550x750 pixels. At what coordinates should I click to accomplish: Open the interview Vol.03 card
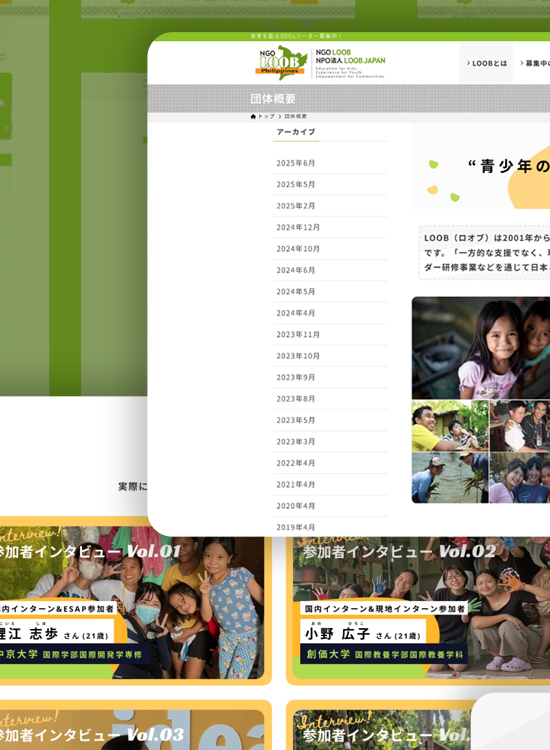132,725
